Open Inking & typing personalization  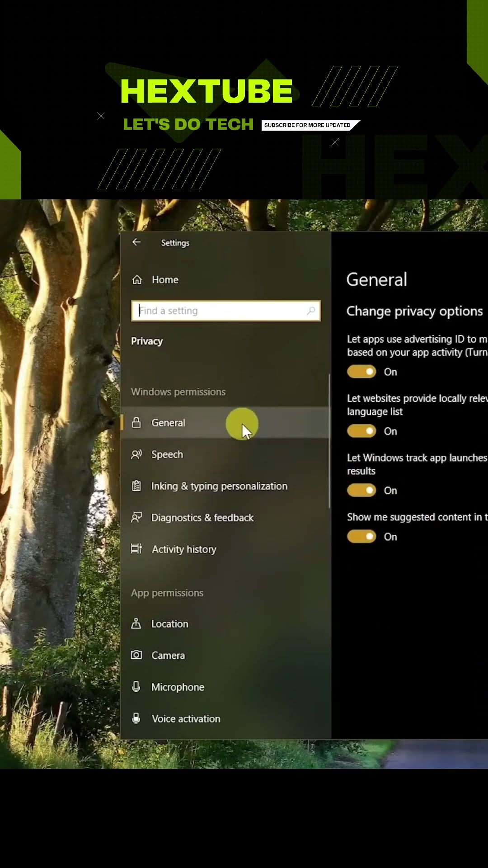coord(225,486)
